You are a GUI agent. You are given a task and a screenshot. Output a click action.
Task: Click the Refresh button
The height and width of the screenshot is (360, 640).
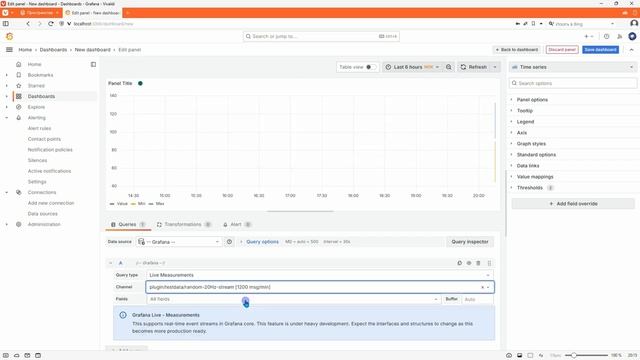[x=474, y=67]
